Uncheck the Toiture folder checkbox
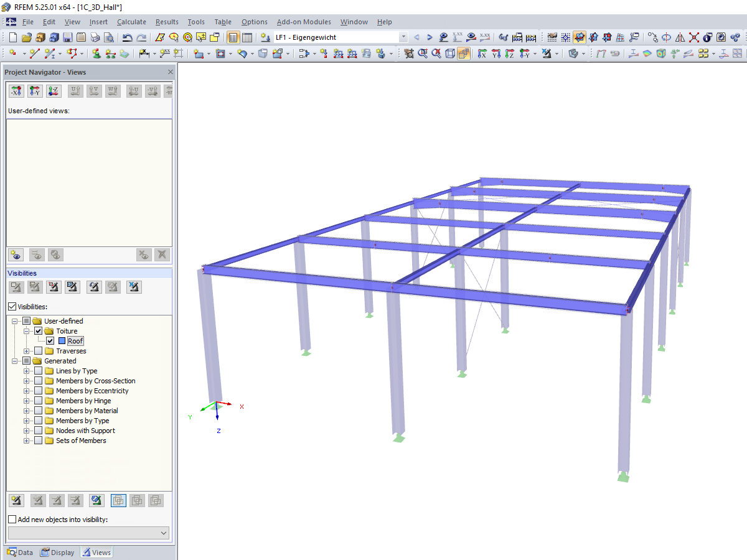Viewport: 747px width, 560px height. click(39, 331)
